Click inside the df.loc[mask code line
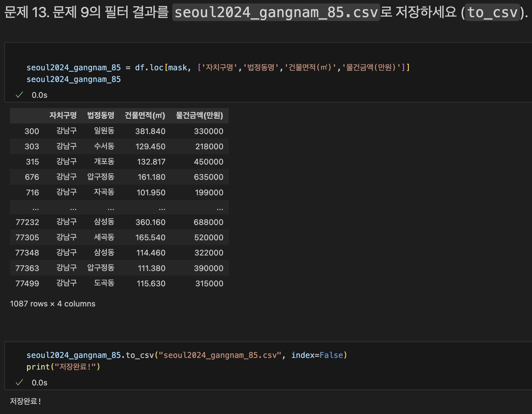532x414 pixels. (218, 67)
